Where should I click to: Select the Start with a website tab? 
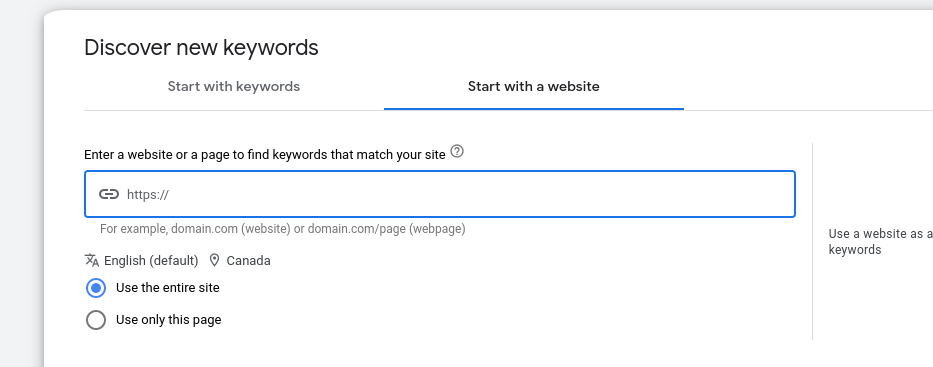coord(534,87)
